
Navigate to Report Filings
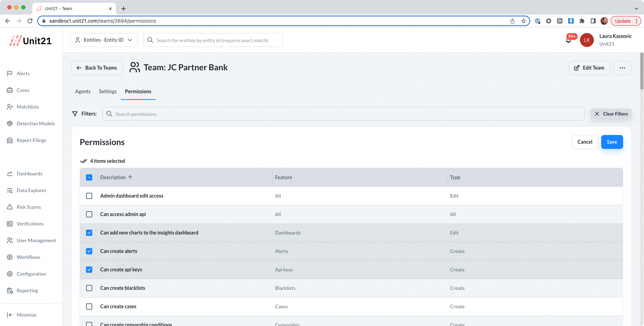pos(31,140)
